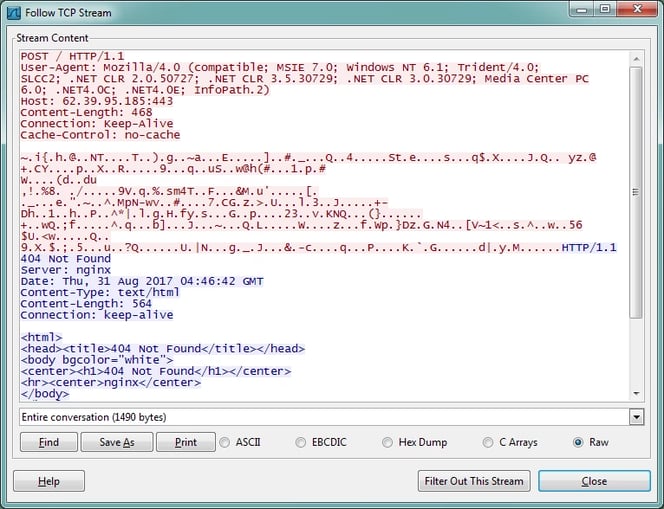Screen dimensions: 664x509
Task: Click the Close button at bottom
Action: 594,481
